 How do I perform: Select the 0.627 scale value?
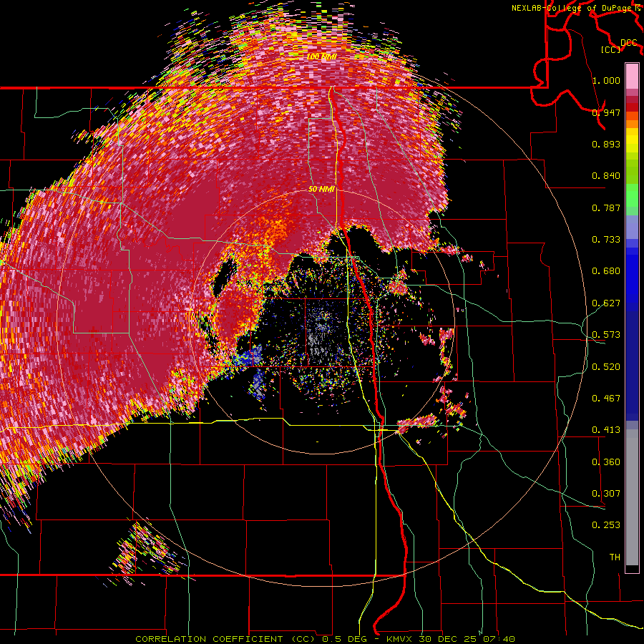point(606,303)
